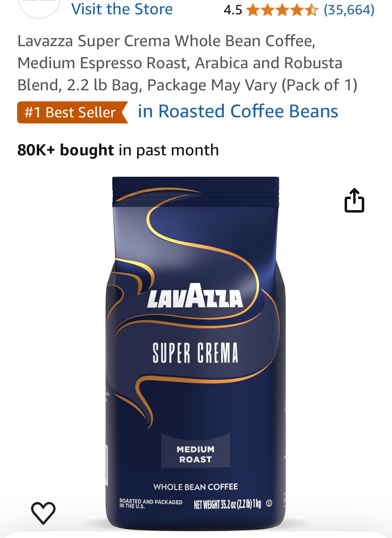Add to wishlist with the heart icon
This screenshot has height=538, width=392.
43,513
